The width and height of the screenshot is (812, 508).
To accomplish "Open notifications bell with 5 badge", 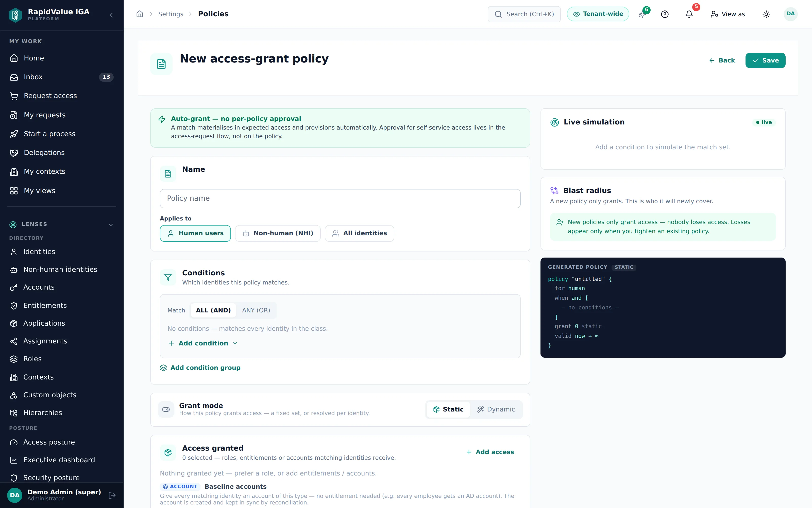I will [x=689, y=14].
